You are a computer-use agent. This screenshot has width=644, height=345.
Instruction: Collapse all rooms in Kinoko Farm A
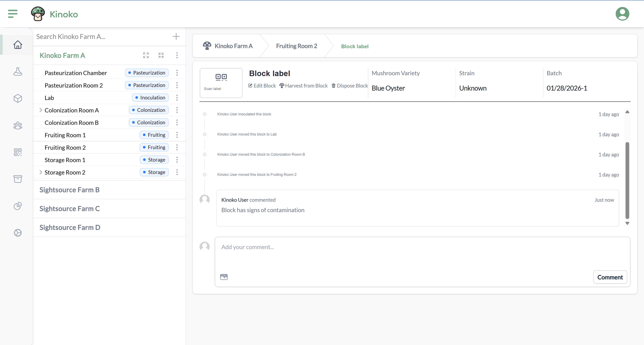161,55
